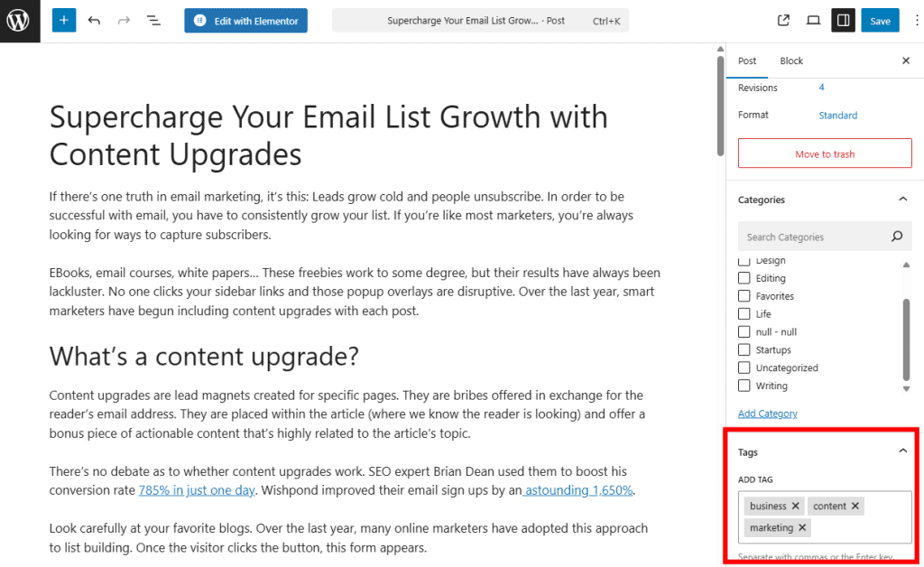
Task: Click the editor vertical scrollbar thumb
Action: pyautogui.click(x=720, y=105)
